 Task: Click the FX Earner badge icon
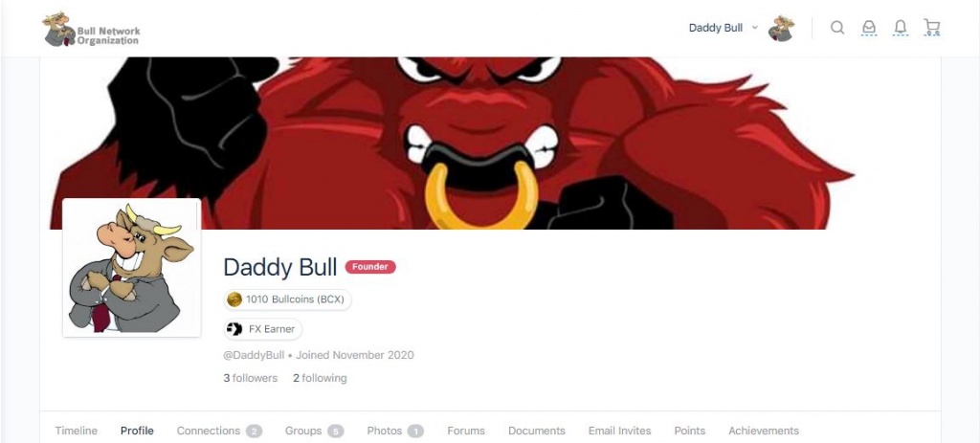point(234,328)
